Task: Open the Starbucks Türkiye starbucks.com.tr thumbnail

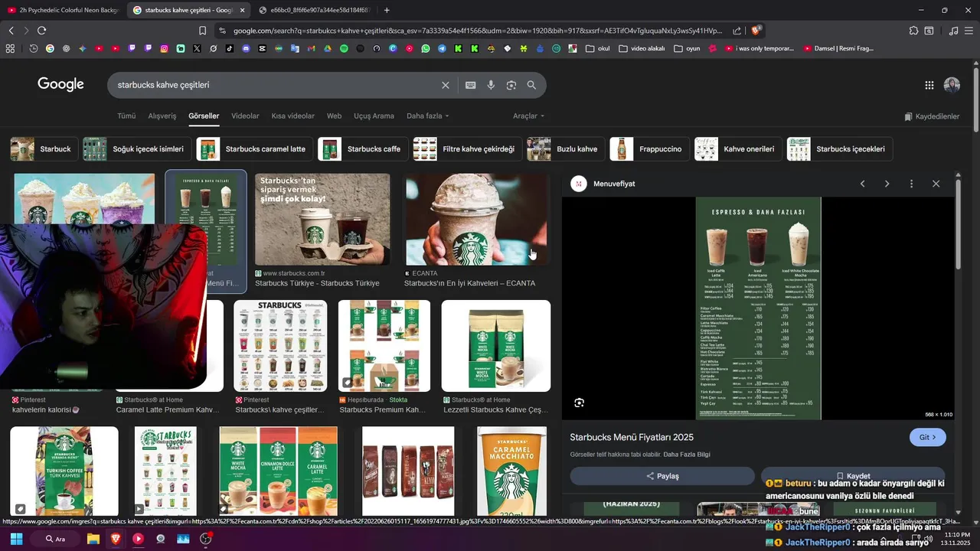Action: click(x=322, y=220)
